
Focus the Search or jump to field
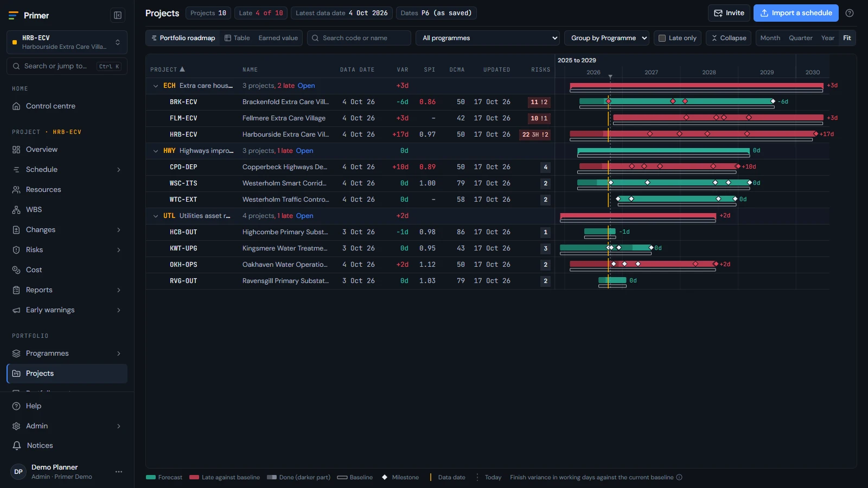(67, 66)
